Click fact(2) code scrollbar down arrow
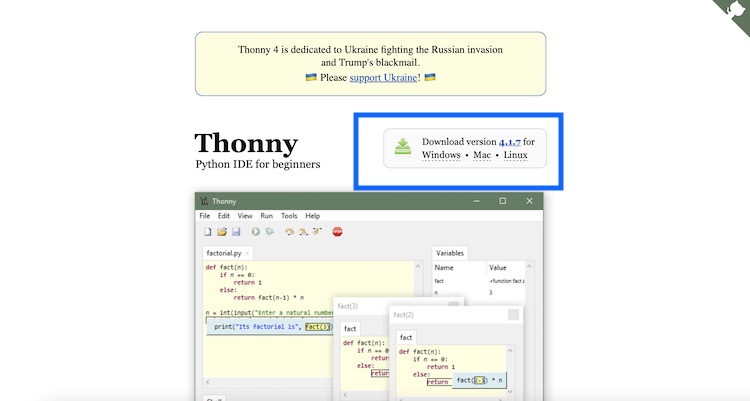The image size is (750, 401). click(510, 391)
